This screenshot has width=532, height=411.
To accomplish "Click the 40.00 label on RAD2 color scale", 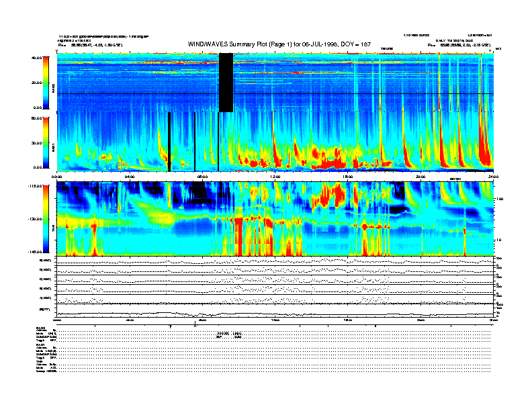I will click(x=36, y=58).
